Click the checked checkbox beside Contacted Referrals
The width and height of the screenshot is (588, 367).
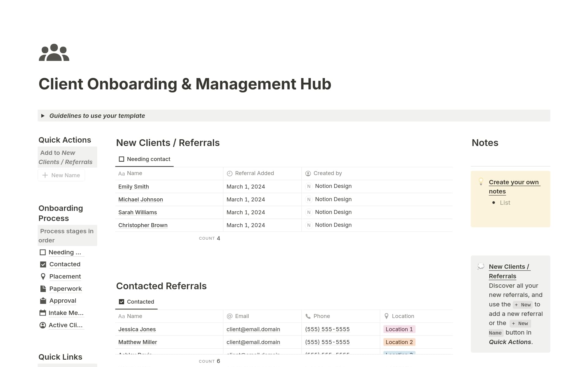pyautogui.click(x=121, y=301)
